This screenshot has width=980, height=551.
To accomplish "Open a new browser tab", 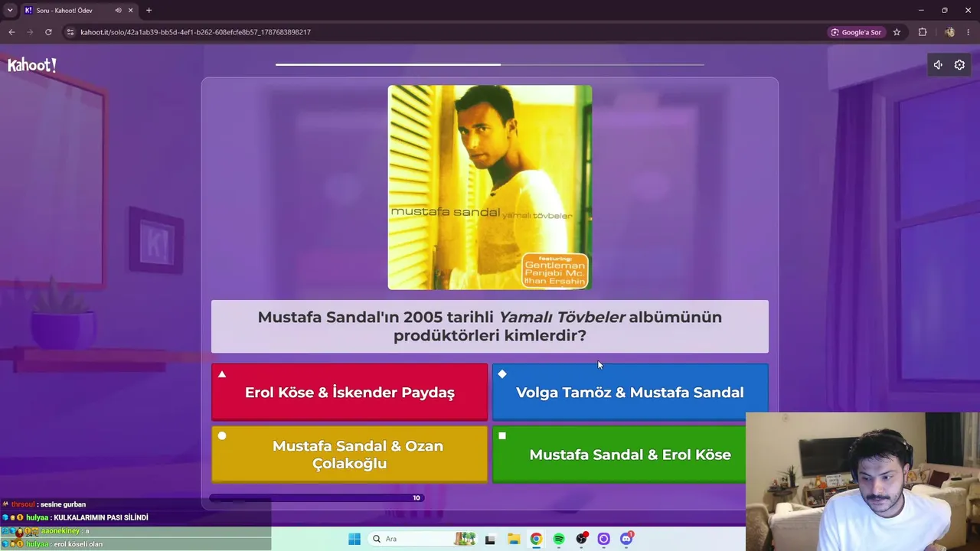I will pos(149,11).
